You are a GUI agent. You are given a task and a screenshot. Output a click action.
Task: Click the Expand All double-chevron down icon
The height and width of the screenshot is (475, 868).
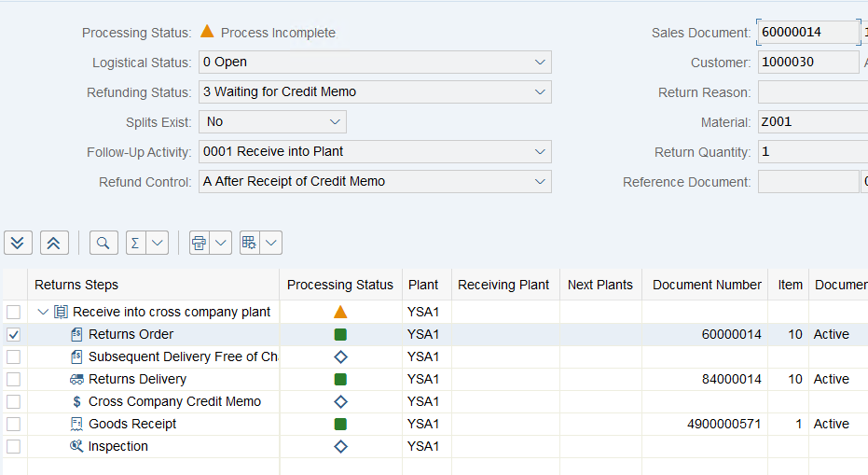click(18, 243)
